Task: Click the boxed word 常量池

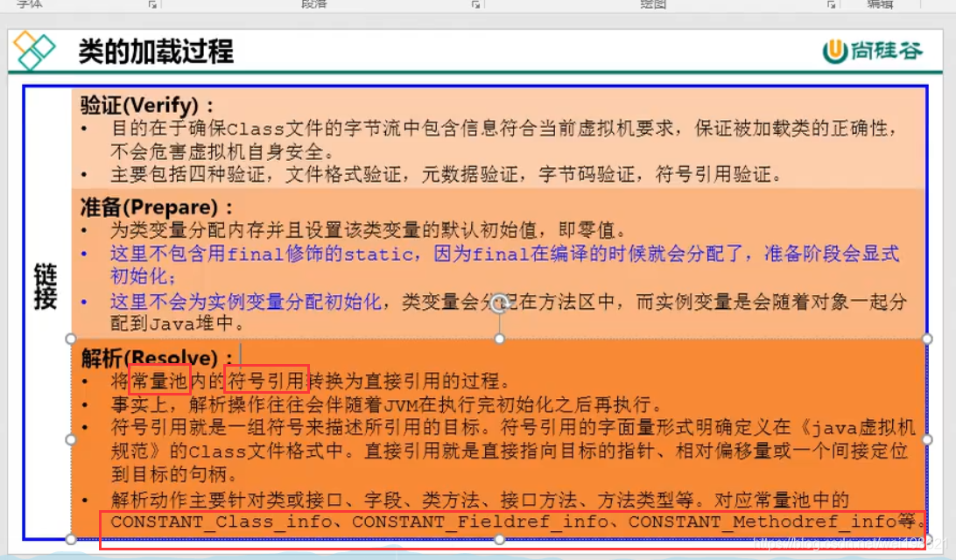Action: click(159, 381)
